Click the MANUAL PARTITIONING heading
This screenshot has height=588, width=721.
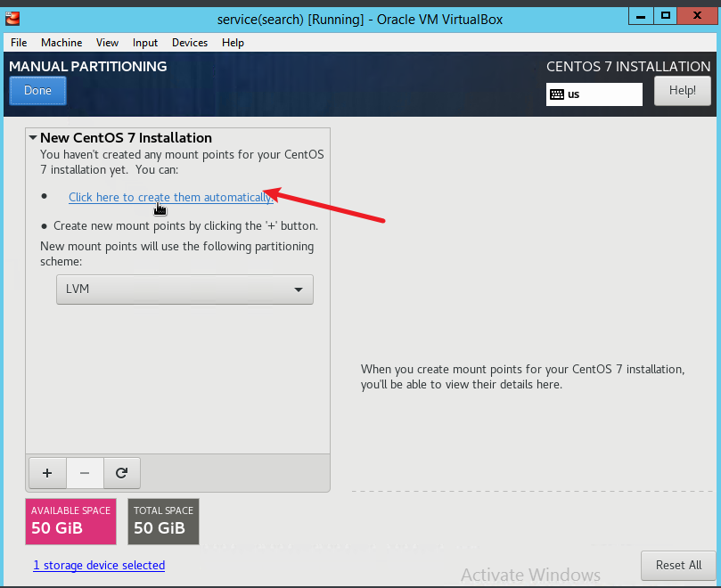[x=88, y=66]
